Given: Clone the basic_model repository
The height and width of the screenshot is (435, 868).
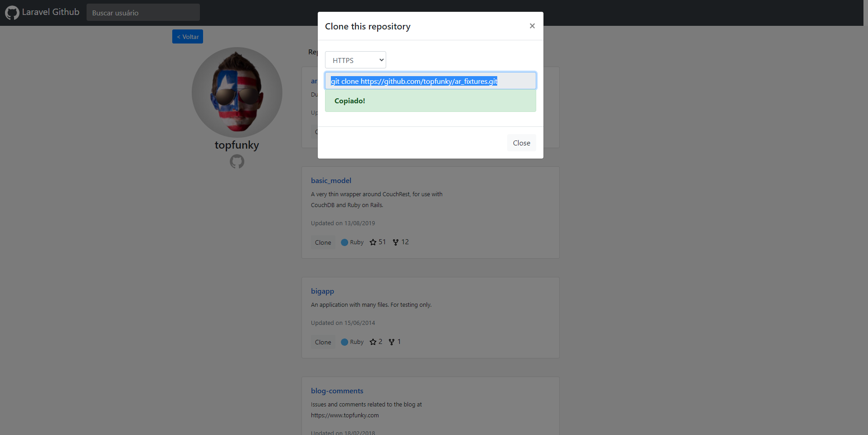Looking at the screenshot, I should [x=323, y=242].
